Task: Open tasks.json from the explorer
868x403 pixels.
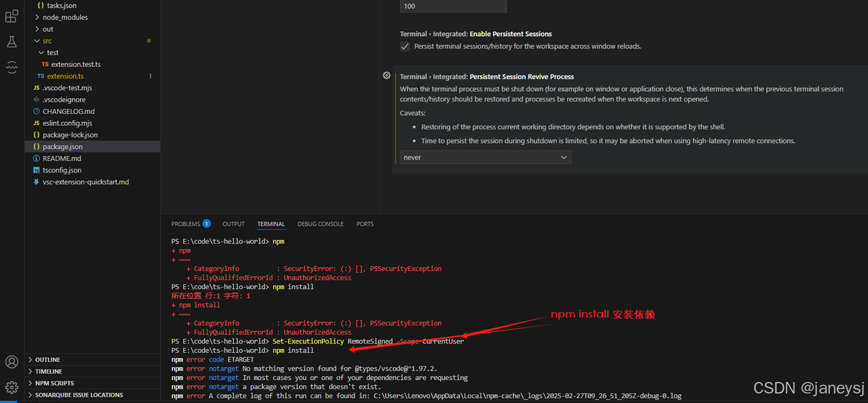Action: point(62,5)
